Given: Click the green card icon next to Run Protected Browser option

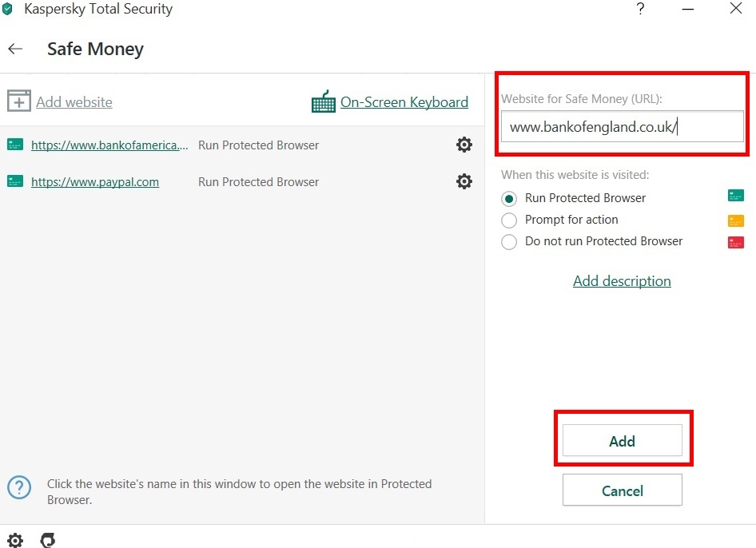Looking at the screenshot, I should pyautogui.click(x=736, y=196).
